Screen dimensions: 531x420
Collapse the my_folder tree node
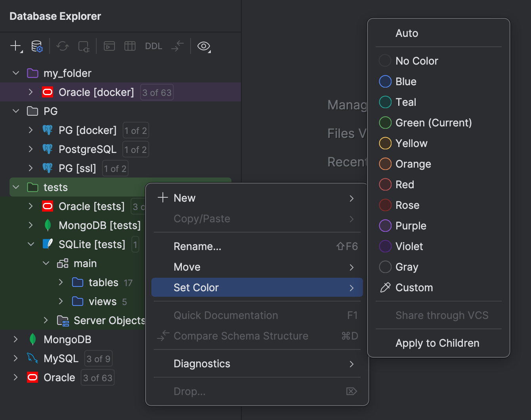pos(16,73)
